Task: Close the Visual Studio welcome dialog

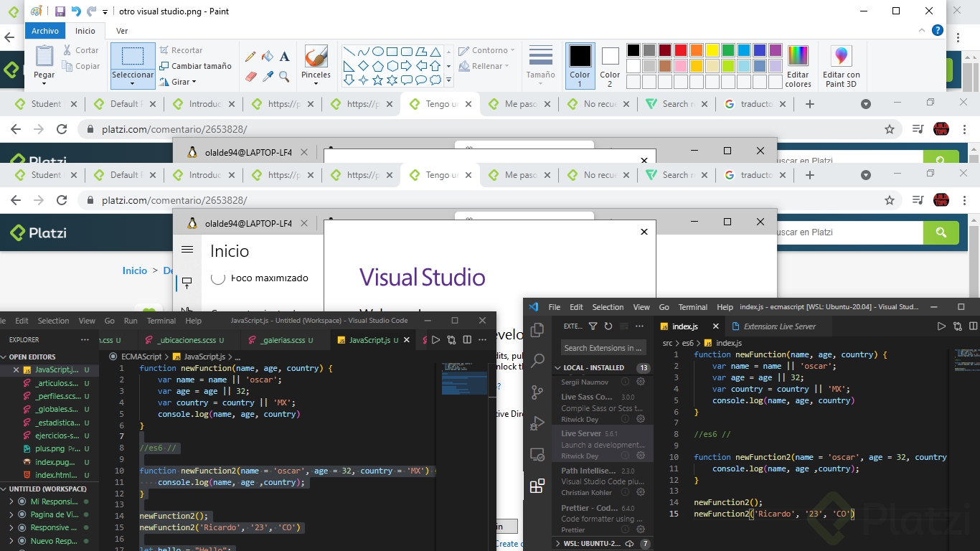Action: (644, 232)
